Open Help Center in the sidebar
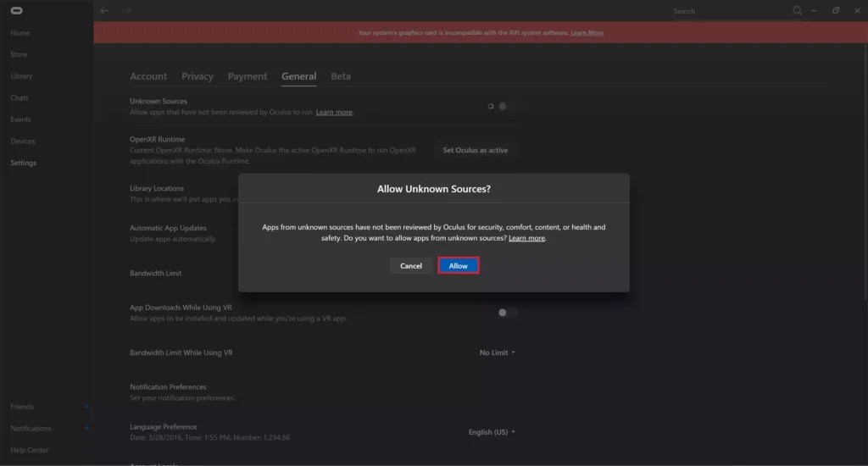This screenshot has width=868, height=466. point(30,449)
